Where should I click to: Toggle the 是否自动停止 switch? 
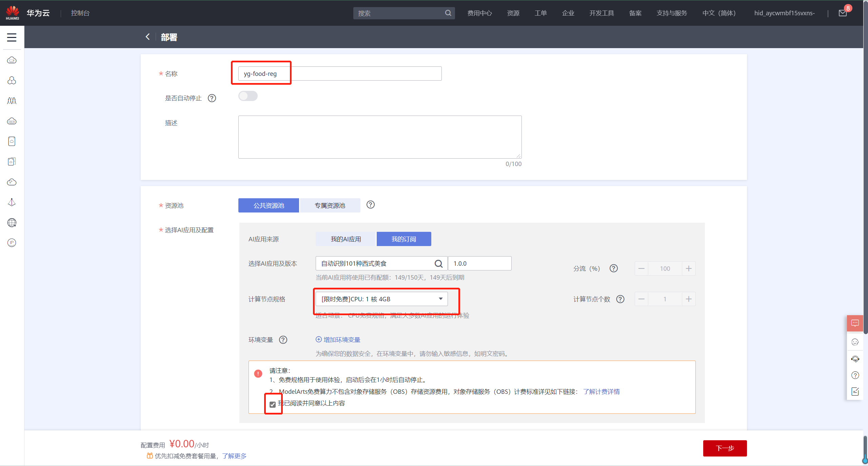[248, 96]
